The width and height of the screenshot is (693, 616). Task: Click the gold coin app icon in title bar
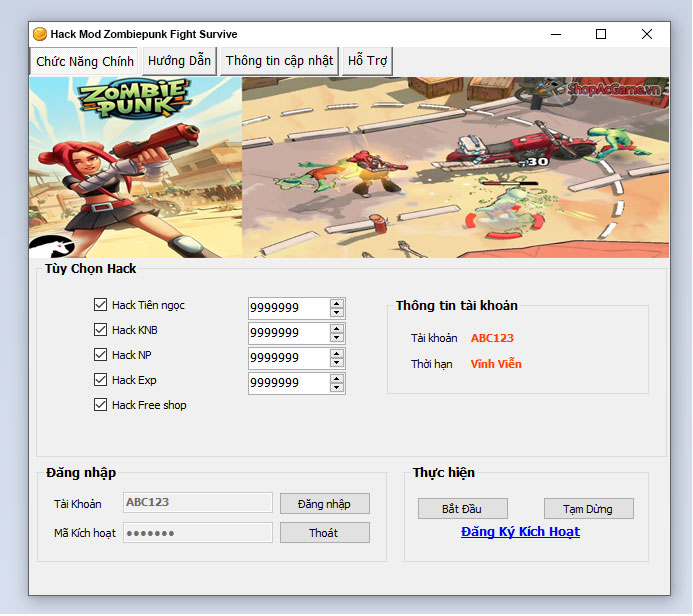[x=40, y=34]
